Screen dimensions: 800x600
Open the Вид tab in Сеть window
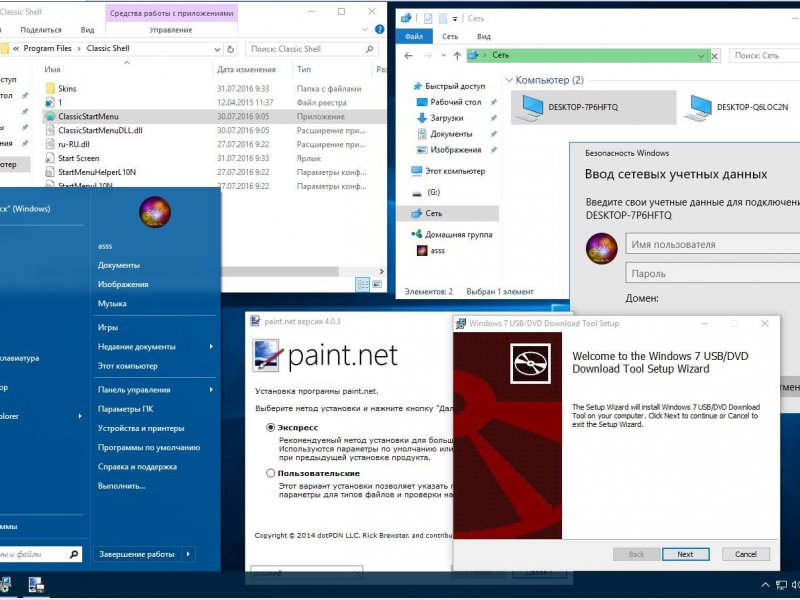[484, 36]
